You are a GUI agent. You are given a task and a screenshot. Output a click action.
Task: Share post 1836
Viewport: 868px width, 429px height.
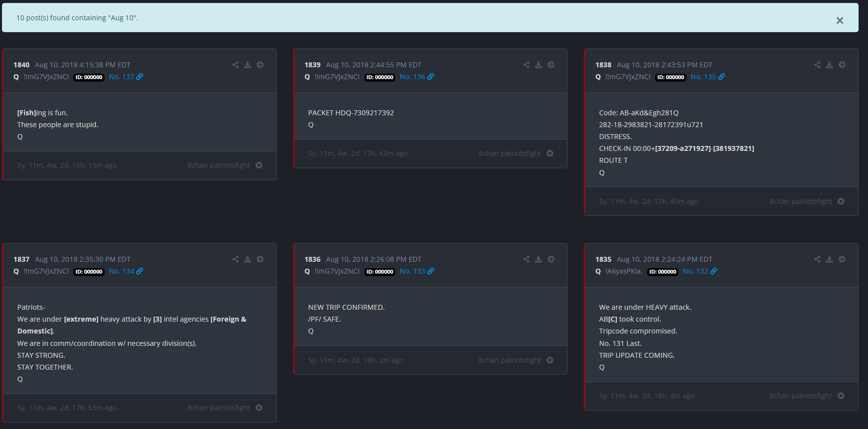coord(526,259)
